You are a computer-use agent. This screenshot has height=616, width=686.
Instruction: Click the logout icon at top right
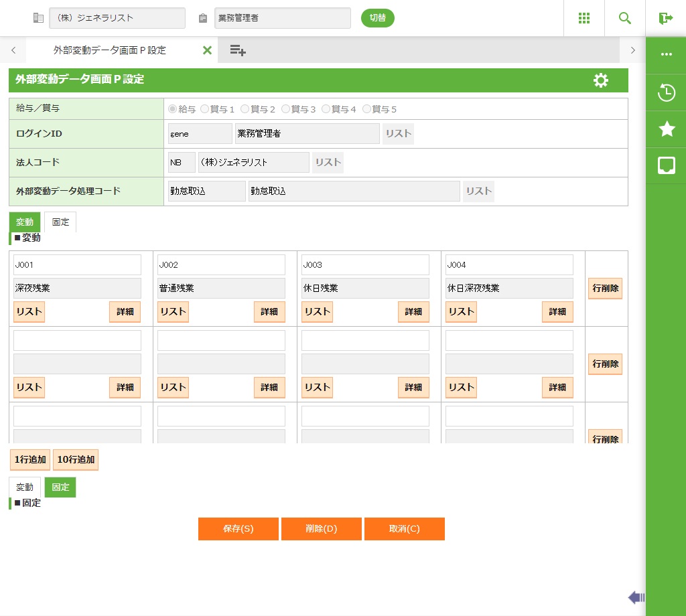665,18
